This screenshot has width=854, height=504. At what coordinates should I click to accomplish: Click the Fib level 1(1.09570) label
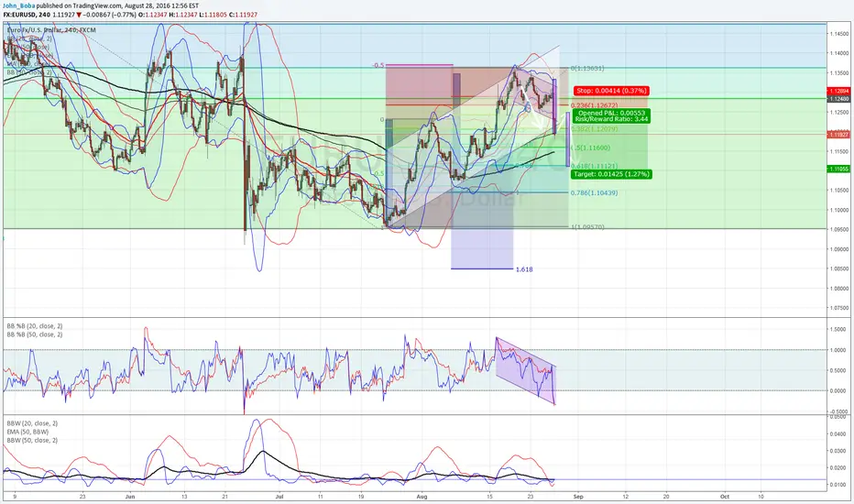click(x=587, y=226)
